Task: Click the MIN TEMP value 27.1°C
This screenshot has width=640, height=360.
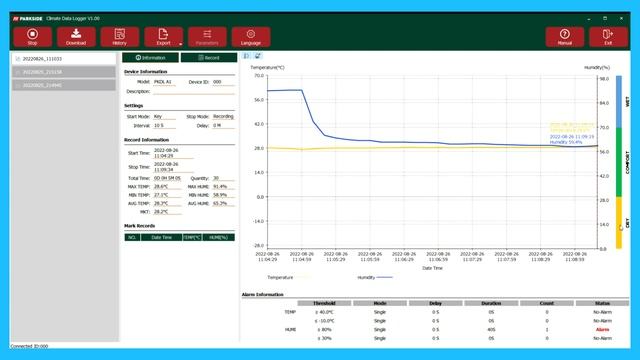Action: tap(167, 195)
